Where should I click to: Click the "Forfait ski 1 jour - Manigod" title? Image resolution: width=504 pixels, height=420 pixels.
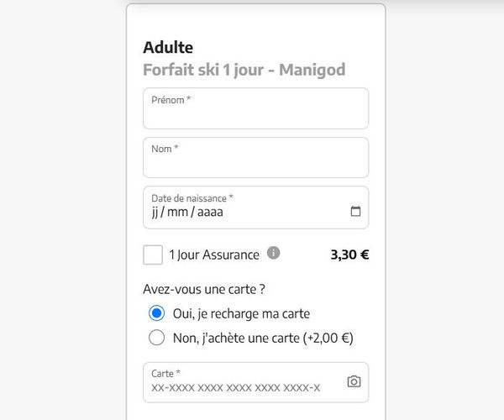click(x=244, y=70)
